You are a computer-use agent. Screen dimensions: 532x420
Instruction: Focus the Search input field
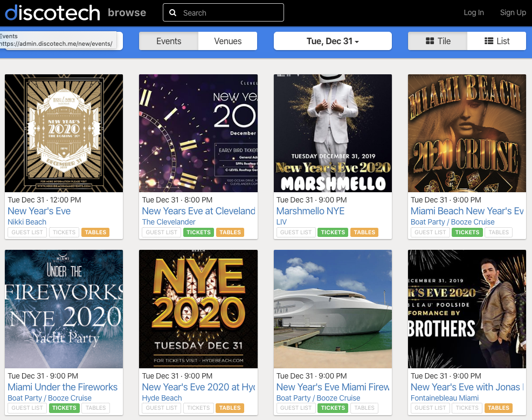pos(223,12)
